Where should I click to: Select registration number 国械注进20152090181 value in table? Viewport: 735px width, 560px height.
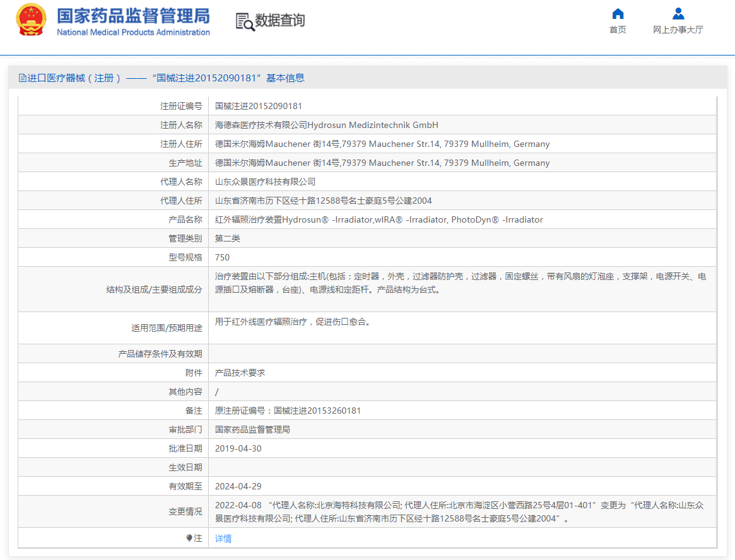point(258,106)
